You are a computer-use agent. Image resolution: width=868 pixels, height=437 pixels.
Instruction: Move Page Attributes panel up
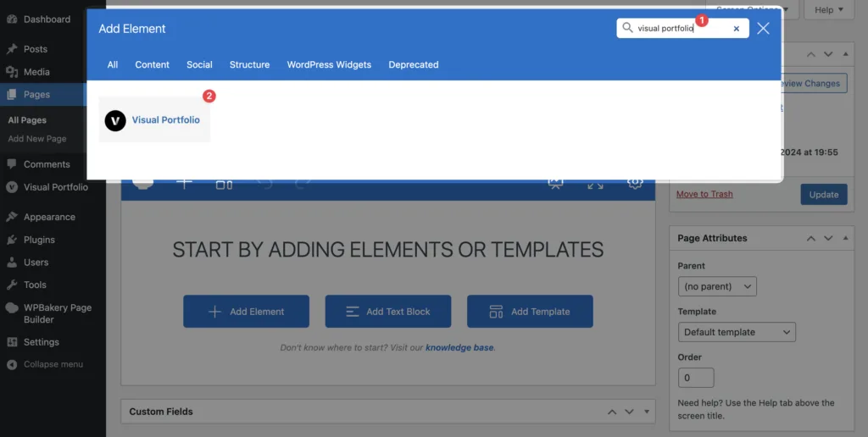(x=811, y=239)
